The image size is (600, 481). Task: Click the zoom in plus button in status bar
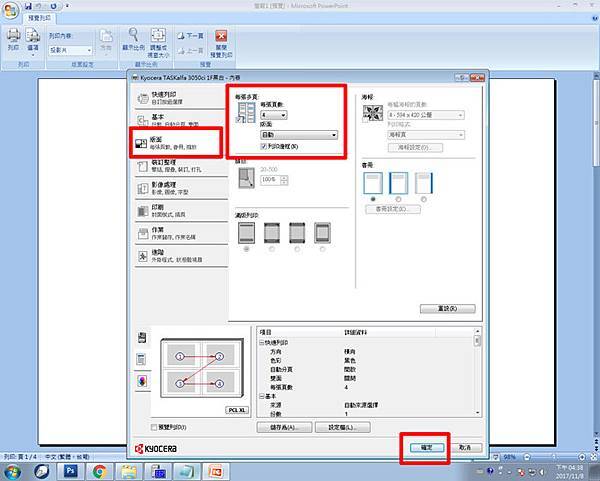[x=582, y=457]
